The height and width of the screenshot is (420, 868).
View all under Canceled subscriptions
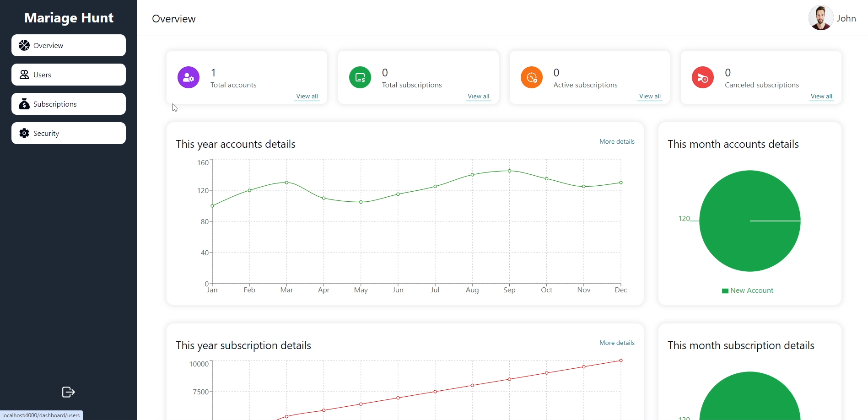821,96
